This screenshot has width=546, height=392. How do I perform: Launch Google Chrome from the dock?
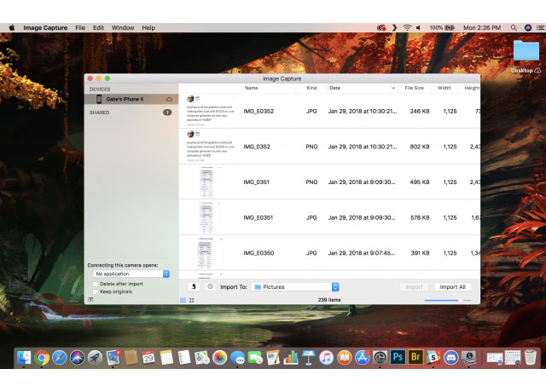click(x=42, y=358)
